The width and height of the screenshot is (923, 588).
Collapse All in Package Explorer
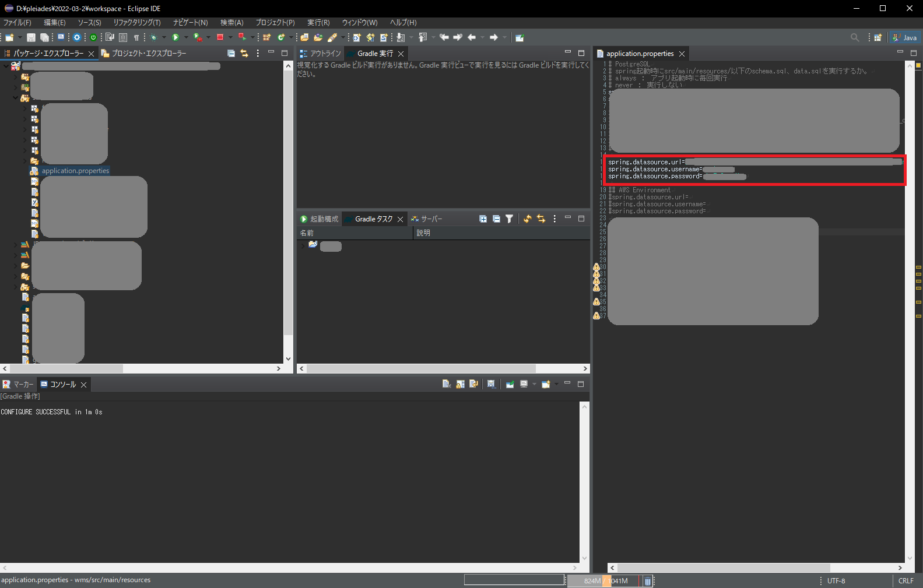pyautogui.click(x=231, y=53)
